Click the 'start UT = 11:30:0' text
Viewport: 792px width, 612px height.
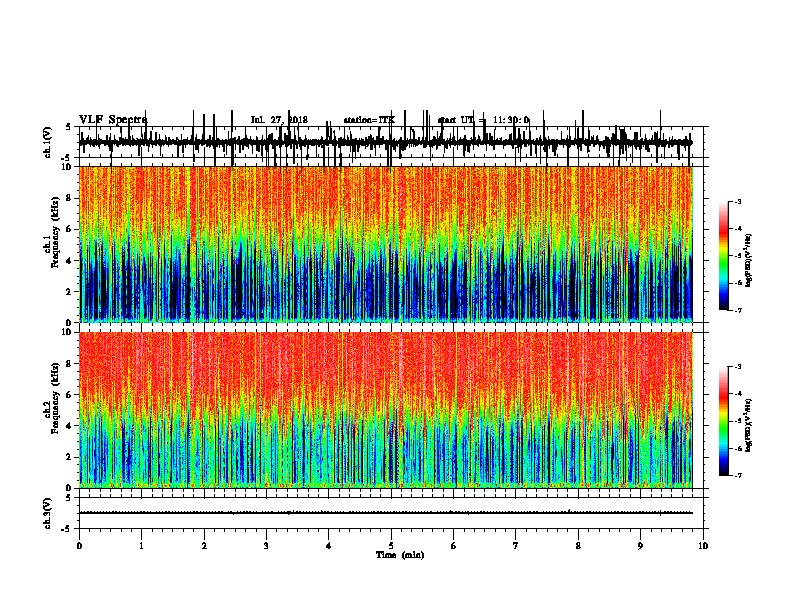click(x=483, y=120)
